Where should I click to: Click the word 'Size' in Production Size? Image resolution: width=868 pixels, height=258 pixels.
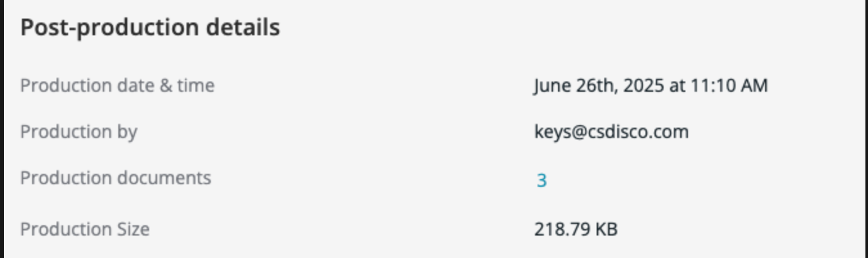pos(133,229)
